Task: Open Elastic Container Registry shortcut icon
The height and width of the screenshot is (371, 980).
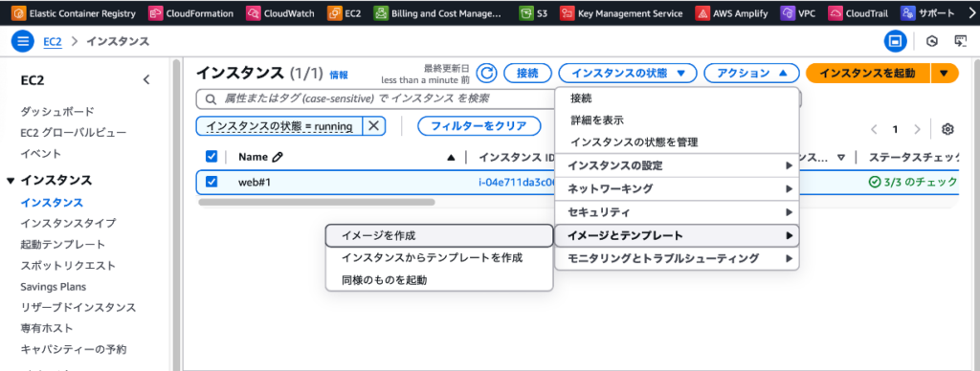Action: pos(19,12)
